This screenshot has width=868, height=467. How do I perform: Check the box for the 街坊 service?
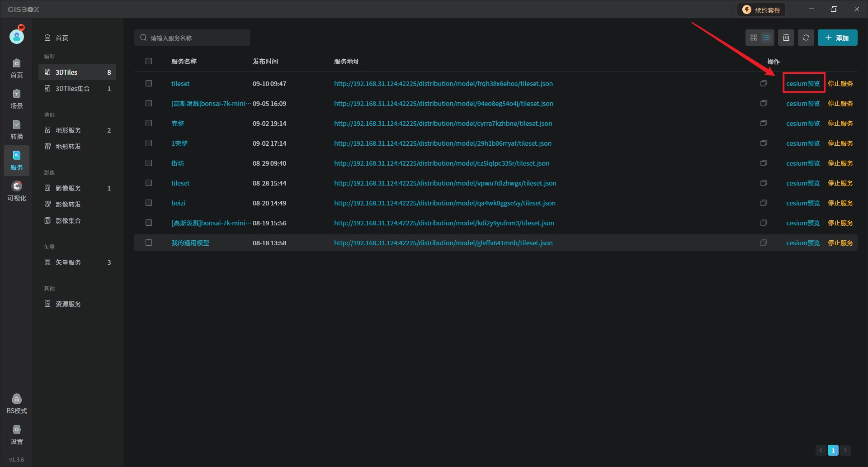pyautogui.click(x=149, y=163)
